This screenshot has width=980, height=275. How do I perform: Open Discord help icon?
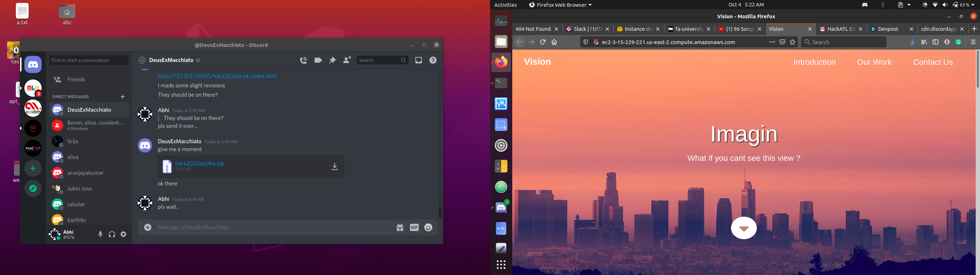[433, 60]
